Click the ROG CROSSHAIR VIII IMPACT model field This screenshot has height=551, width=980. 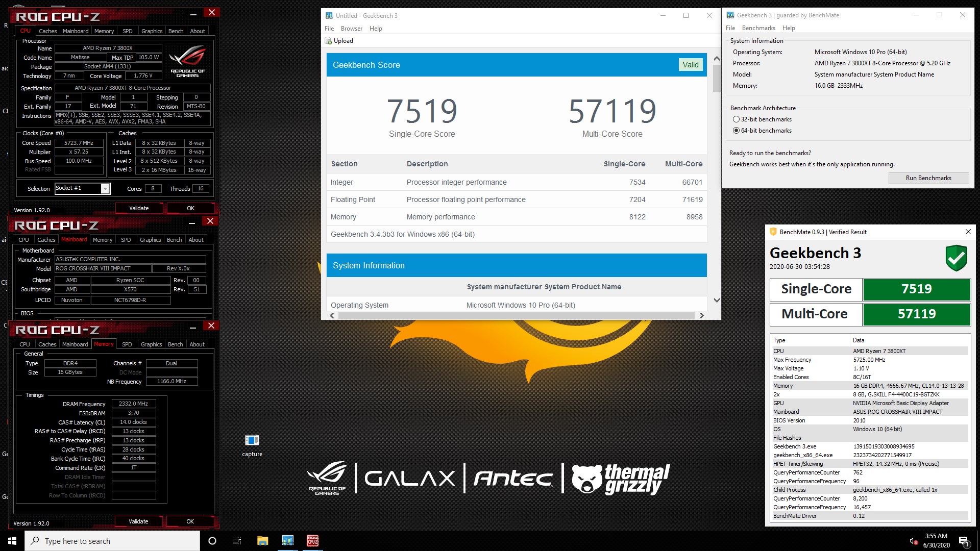pyautogui.click(x=103, y=268)
